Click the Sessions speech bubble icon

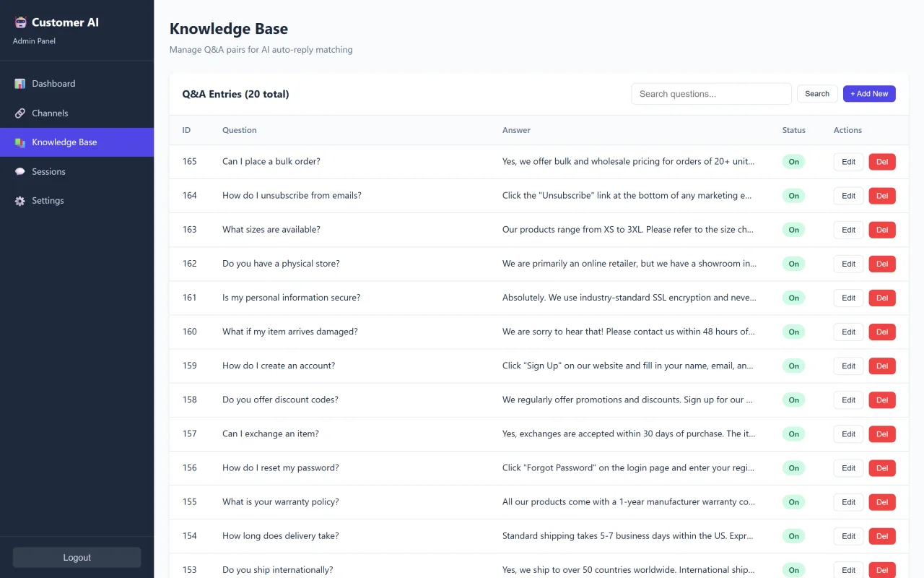tap(20, 172)
